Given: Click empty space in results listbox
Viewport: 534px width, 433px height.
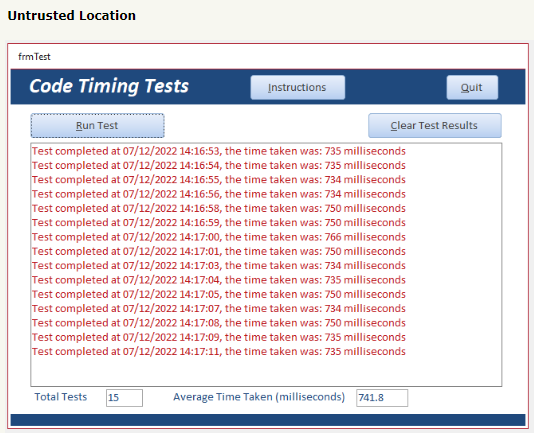Looking at the screenshot, I should pyautogui.click(x=266, y=372).
